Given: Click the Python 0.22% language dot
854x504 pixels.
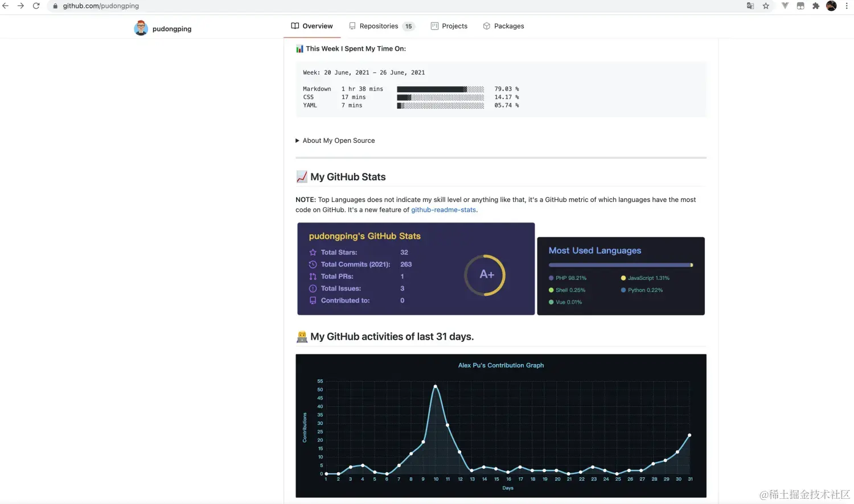Looking at the screenshot, I should (623, 290).
